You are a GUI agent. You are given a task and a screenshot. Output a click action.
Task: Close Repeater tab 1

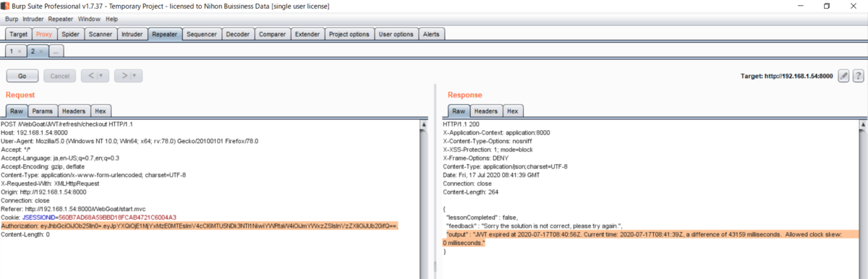coord(20,51)
